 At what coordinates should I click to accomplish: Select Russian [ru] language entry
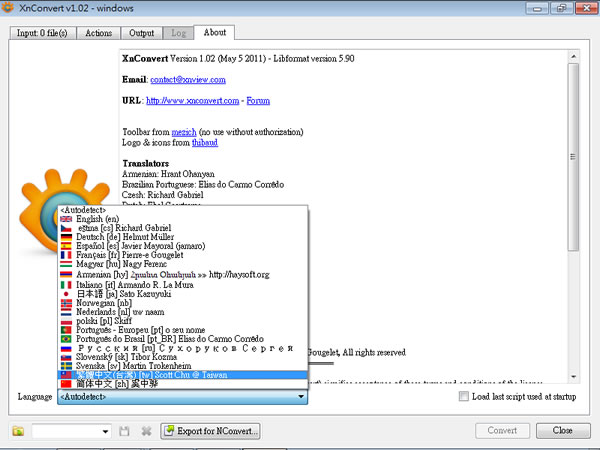[183, 348]
